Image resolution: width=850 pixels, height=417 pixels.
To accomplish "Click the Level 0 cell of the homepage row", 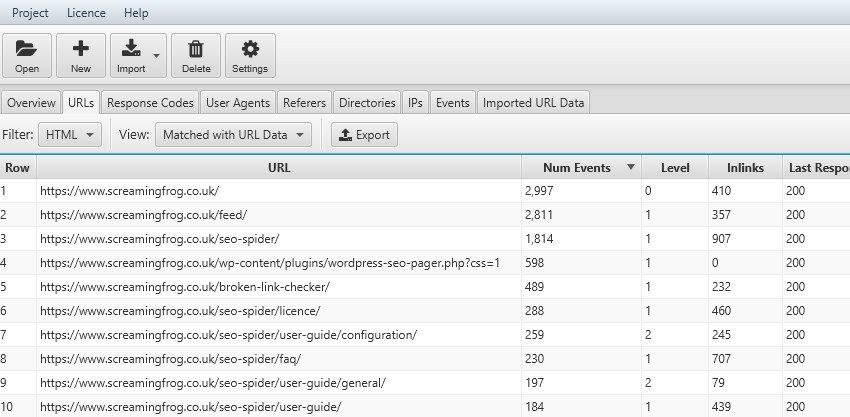I will (x=675, y=191).
